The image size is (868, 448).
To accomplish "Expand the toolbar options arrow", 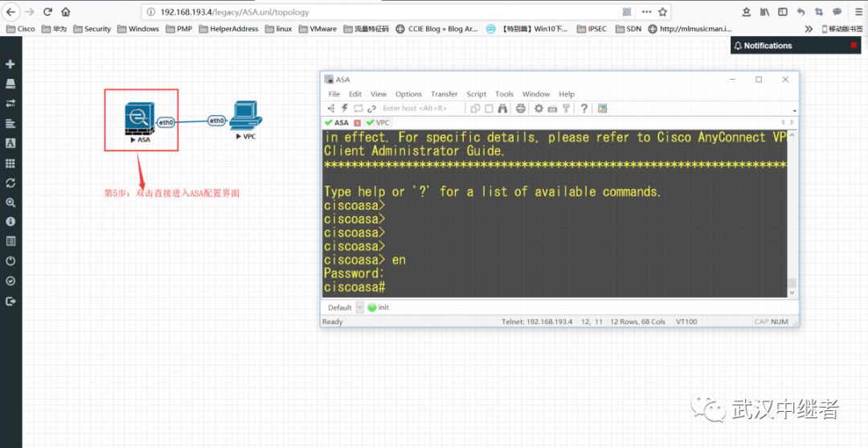I will (x=795, y=111).
